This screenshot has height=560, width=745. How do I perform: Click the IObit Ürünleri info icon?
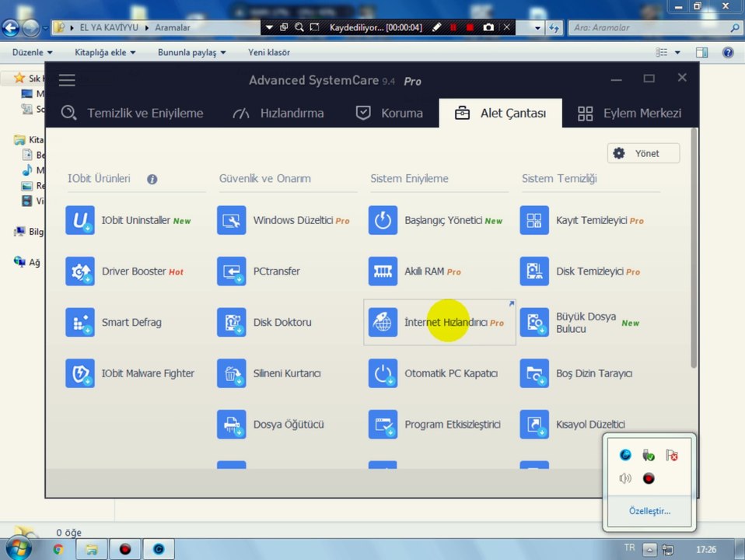coord(152,179)
